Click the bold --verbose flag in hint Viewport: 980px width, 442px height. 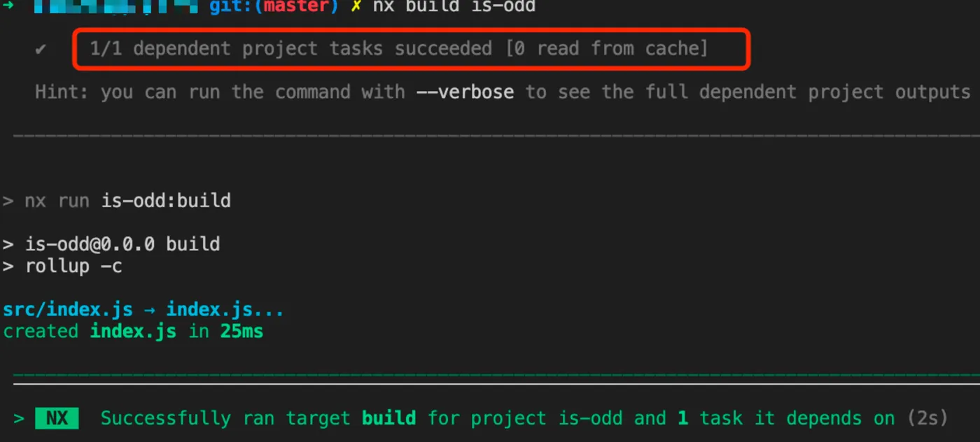pos(465,92)
